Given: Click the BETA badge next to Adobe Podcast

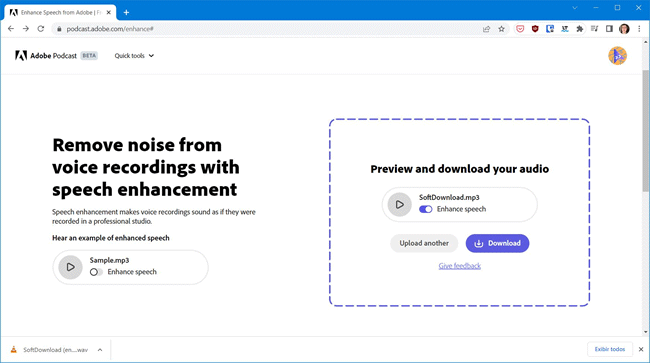Looking at the screenshot, I should tap(89, 56).
